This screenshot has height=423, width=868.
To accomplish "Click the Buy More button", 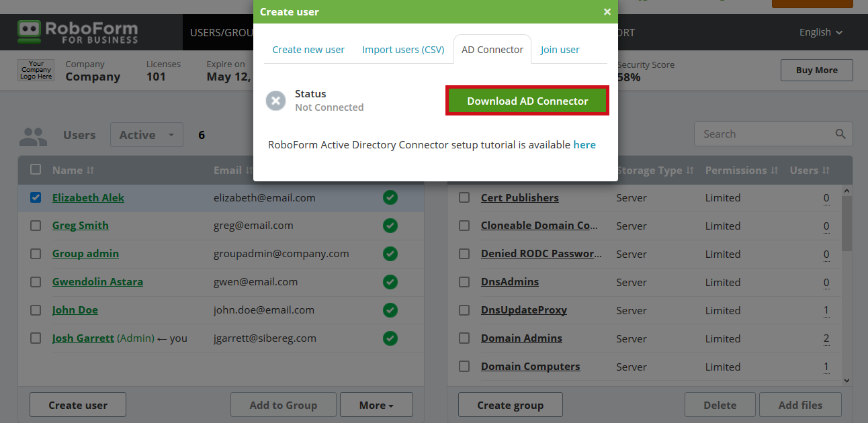I will click(817, 70).
